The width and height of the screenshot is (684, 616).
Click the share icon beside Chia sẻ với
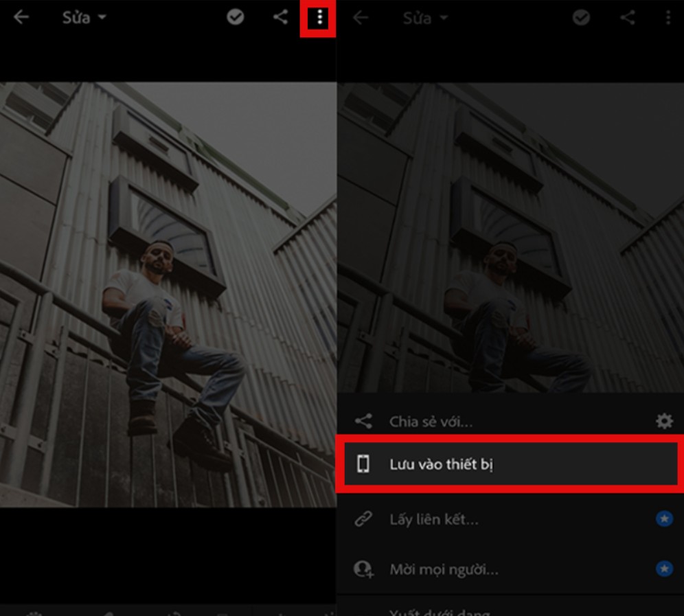(363, 421)
